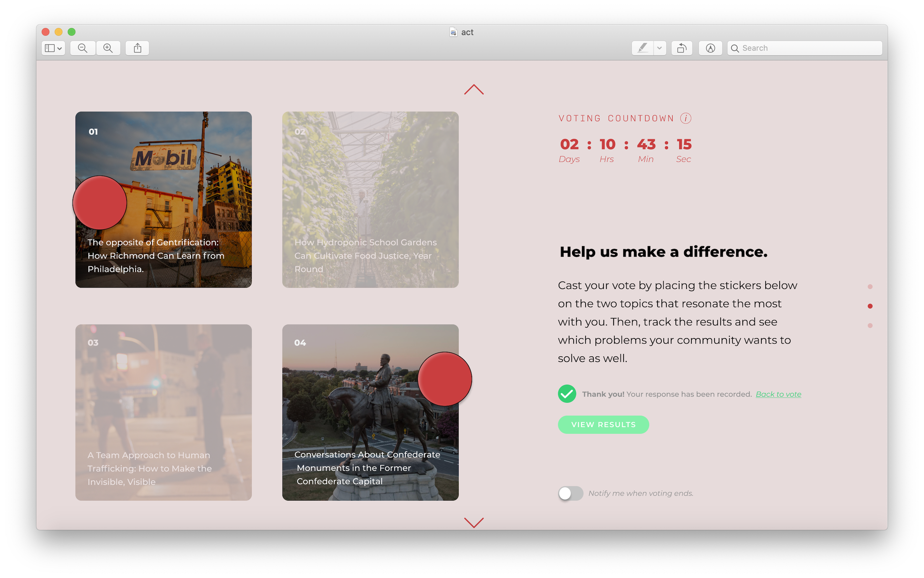
Task: Toggle Notify me when voting ends switch
Action: [x=570, y=493]
